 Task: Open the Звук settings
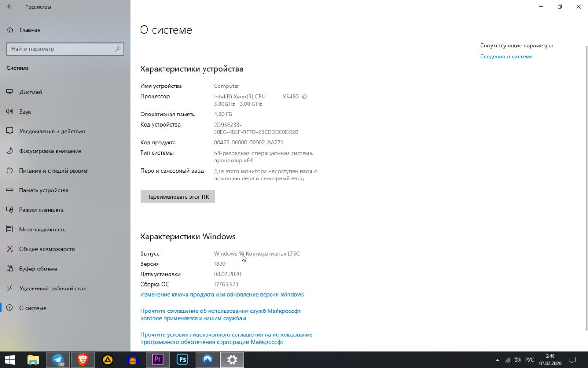coord(65,112)
